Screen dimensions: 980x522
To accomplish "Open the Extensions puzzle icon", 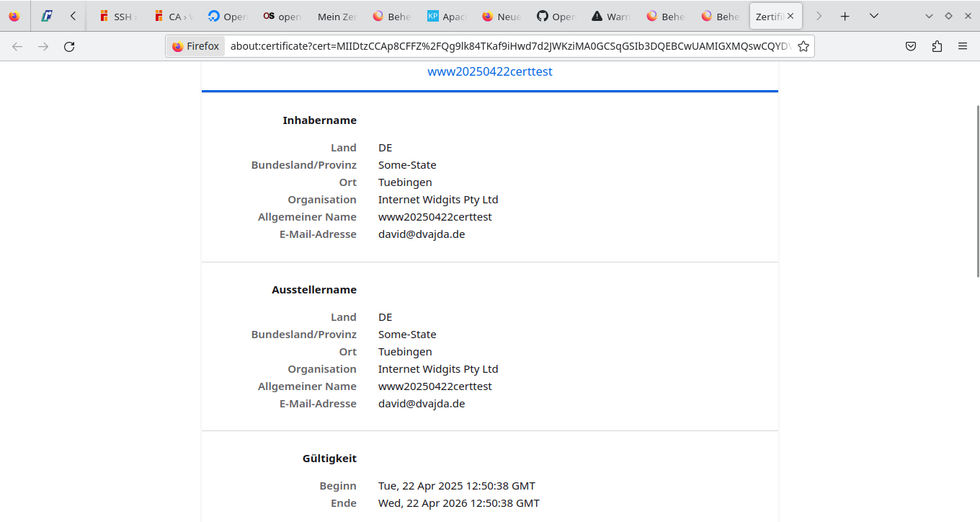I will point(937,46).
